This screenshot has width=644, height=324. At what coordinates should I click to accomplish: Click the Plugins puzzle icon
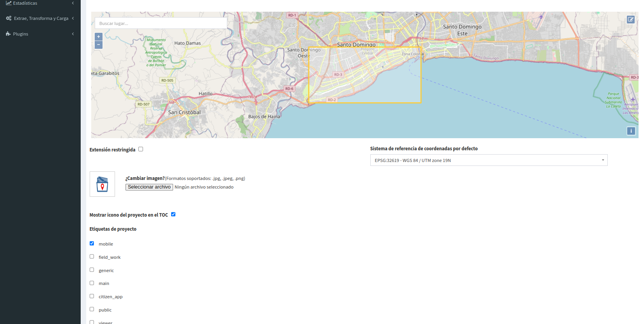pyautogui.click(x=8, y=34)
